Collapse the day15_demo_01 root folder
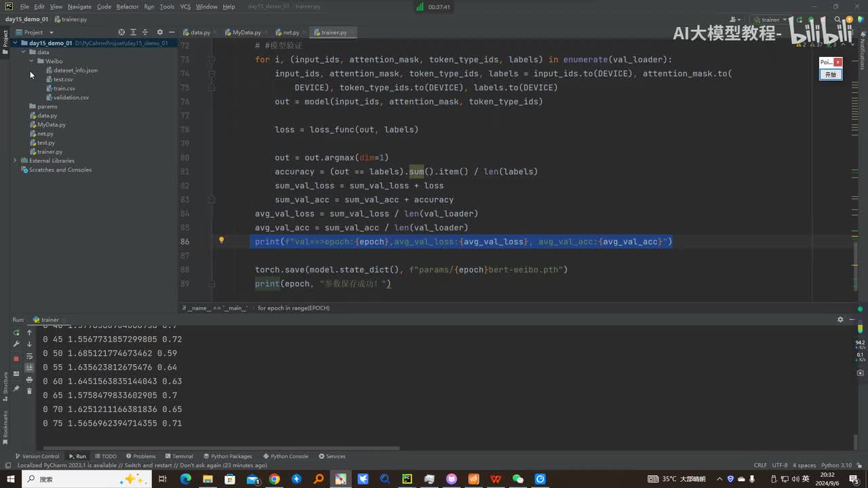Image resolution: width=868 pixels, height=488 pixels. click(15, 43)
